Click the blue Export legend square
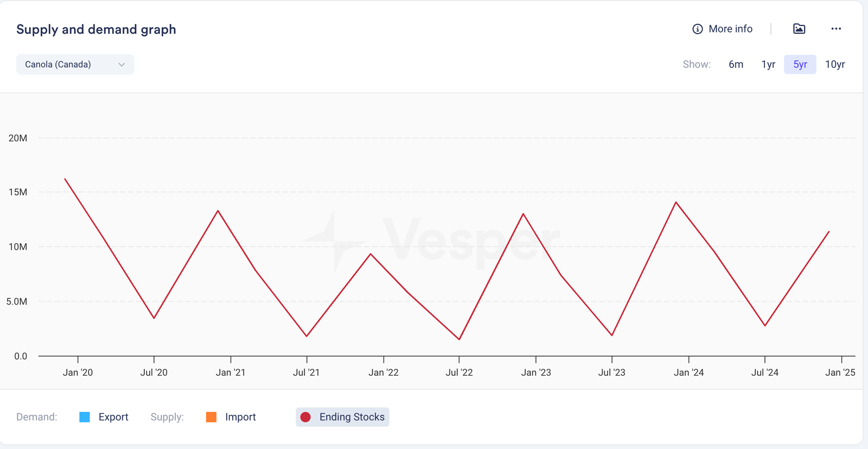 (85, 417)
